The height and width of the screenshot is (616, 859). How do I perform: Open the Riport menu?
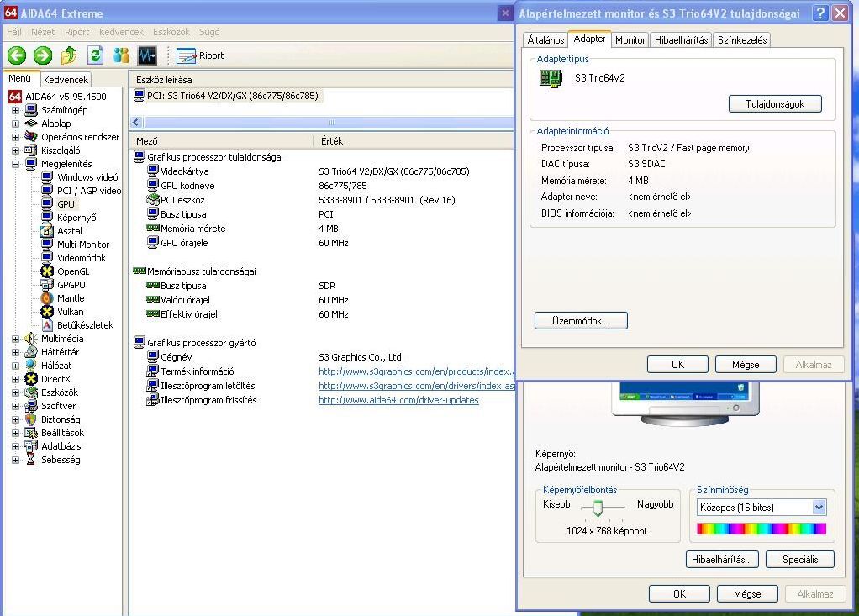76,32
